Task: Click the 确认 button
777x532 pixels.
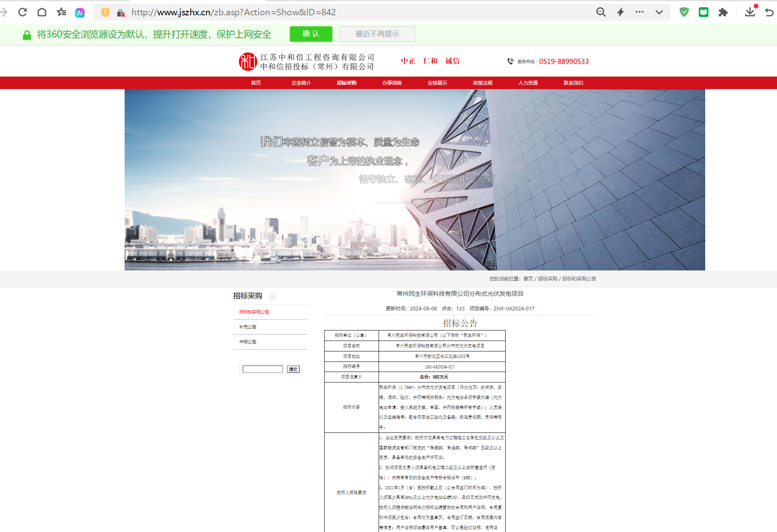Action: point(311,34)
